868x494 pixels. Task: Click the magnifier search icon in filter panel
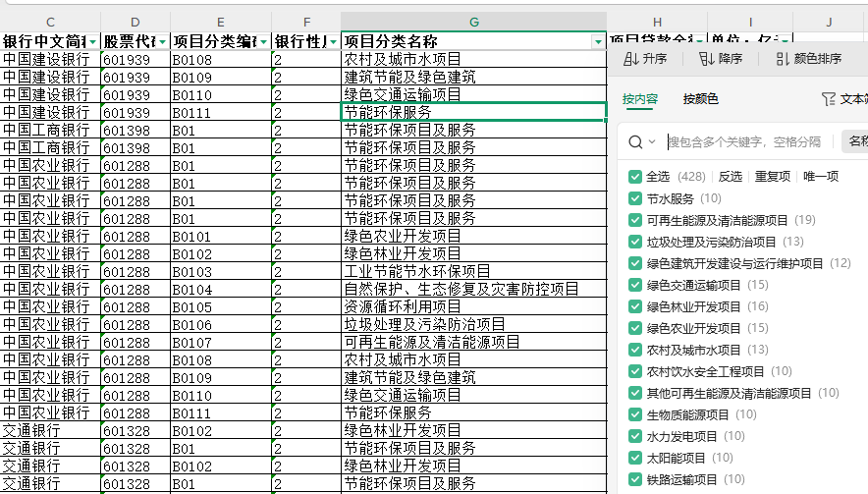635,142
